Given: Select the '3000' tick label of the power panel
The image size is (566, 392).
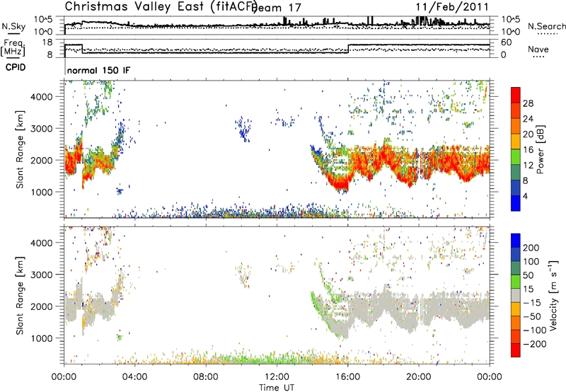Looking at the screenshot, I should 42,129.
